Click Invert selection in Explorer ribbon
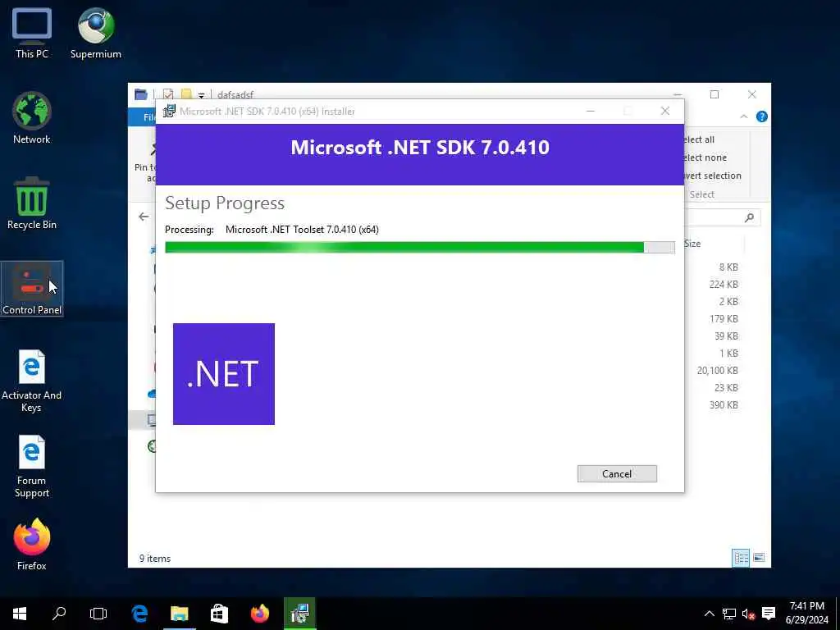The width and height of the screenshot is (840, 630). [x=713, y=176]
